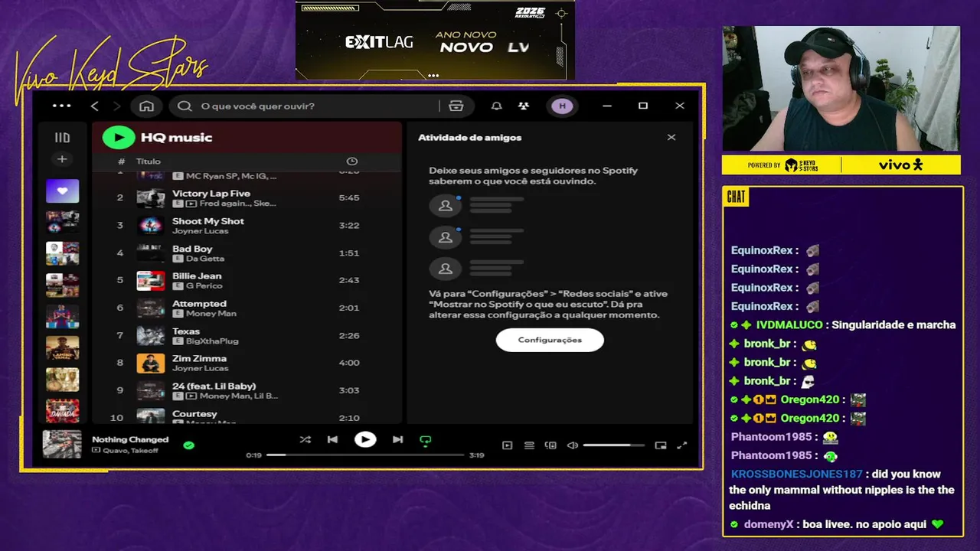Screen dimensions: 980x551
Task: Skip to the next track
Action: click(x=397, y=439)
